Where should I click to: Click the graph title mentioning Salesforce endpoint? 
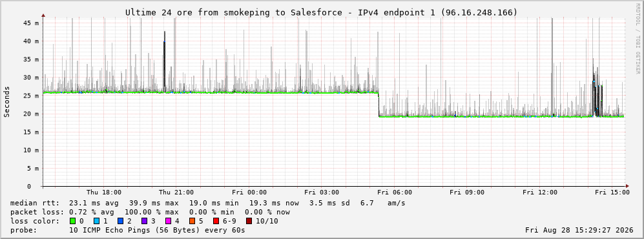[321, 13]
